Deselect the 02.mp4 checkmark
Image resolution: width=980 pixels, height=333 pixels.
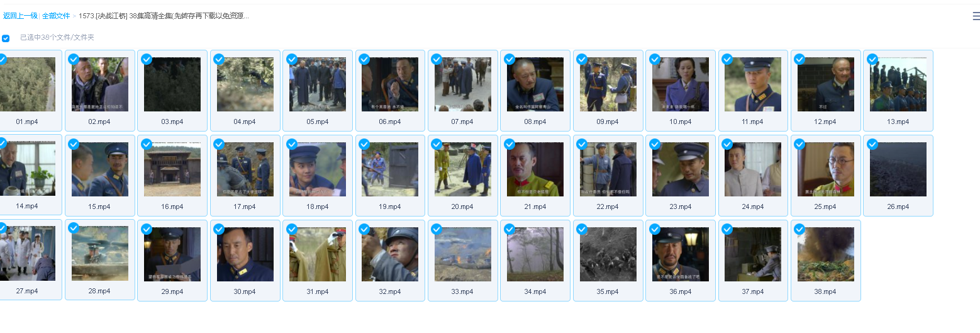click(x=74, y=59)
